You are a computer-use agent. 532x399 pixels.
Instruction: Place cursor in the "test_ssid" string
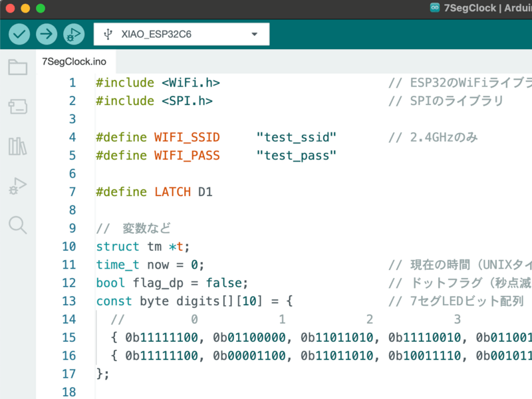coord(296,137)
